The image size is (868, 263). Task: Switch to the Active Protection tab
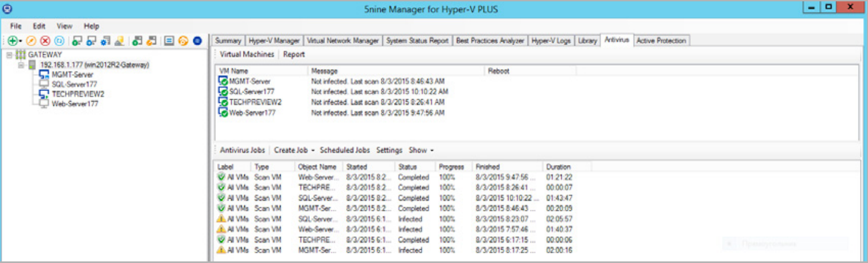[661, 40]
